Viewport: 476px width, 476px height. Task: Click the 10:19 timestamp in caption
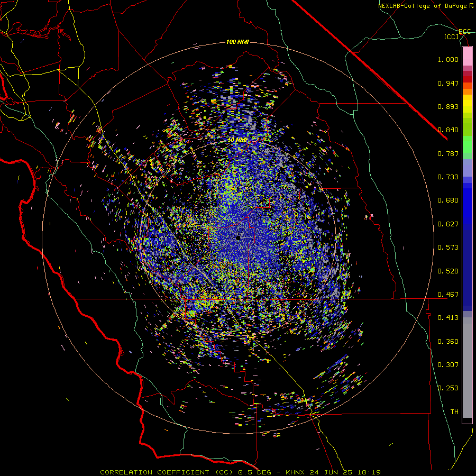[x=369, y=472]
